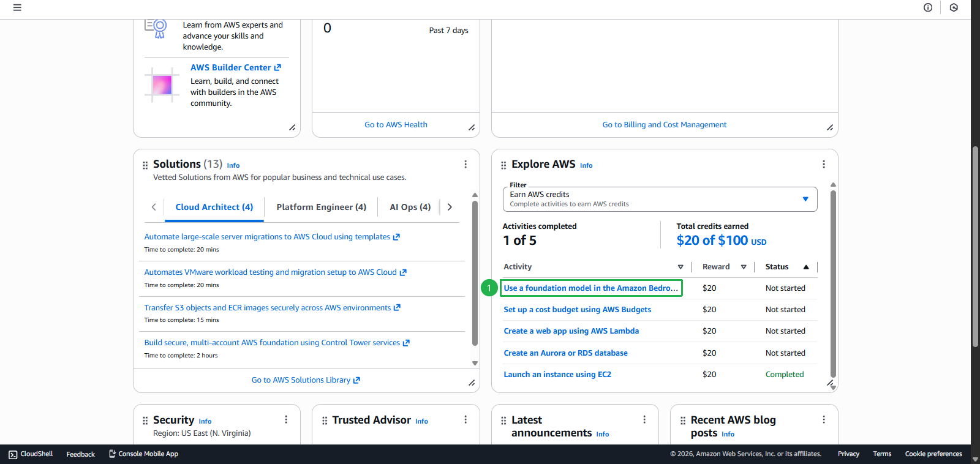Select the AI Ops tab
The image size is (980, 464).
[410, 208]
